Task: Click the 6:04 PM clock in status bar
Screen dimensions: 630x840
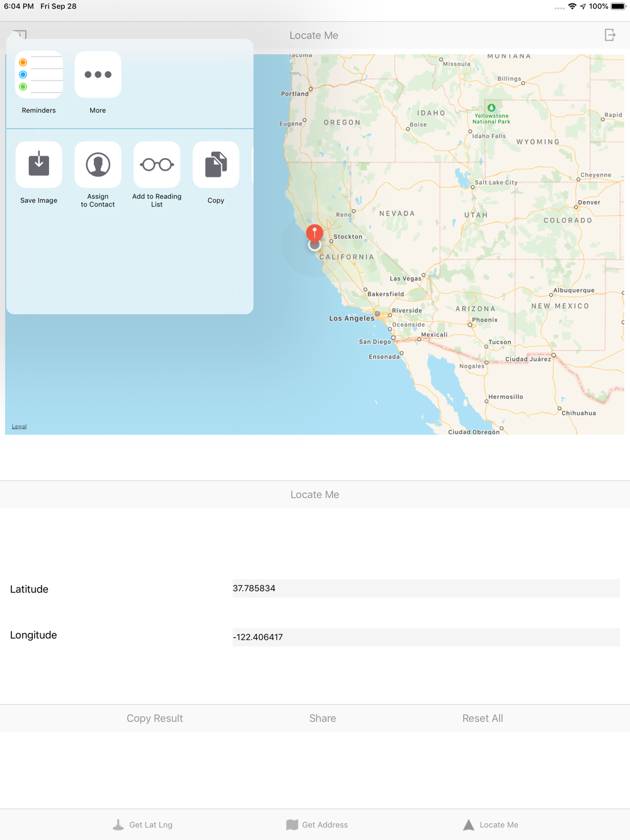Action: pos(19,6)
